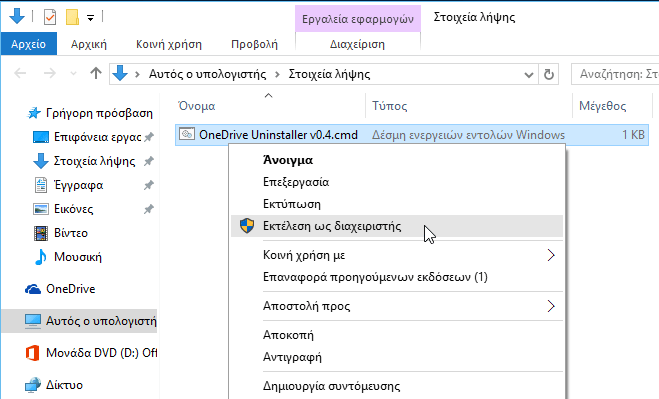Open Μονάδα DVD (D:) in the navigation pane
659x399 pixels.
click(x=101, y=353)
